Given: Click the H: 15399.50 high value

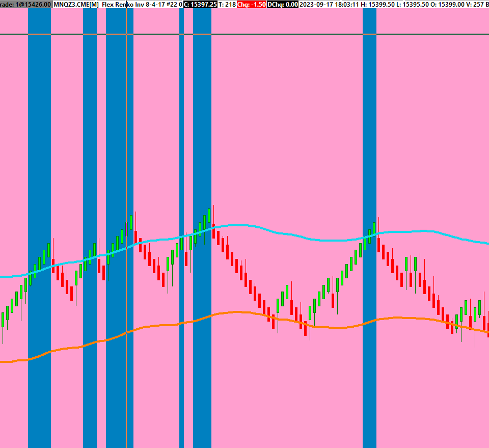Looking at the screenshot, I should (x=377, y=5).
